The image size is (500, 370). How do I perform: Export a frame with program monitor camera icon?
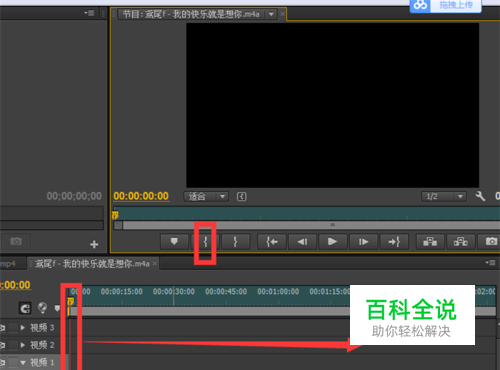tap(491, 241)
